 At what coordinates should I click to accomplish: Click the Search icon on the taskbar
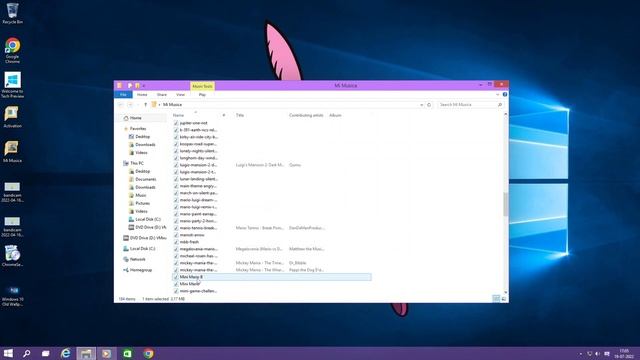pyautogui.click(x=27, y=353)
